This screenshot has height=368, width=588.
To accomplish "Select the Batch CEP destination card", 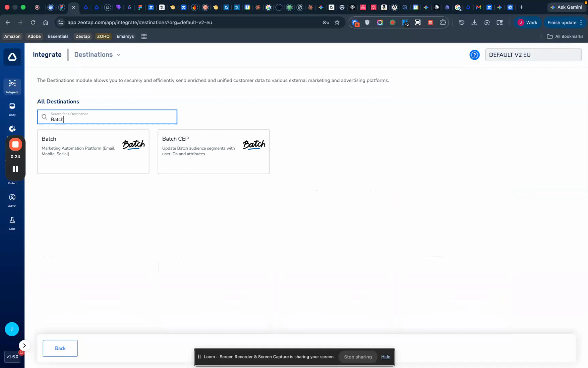I will click(214, 152).
